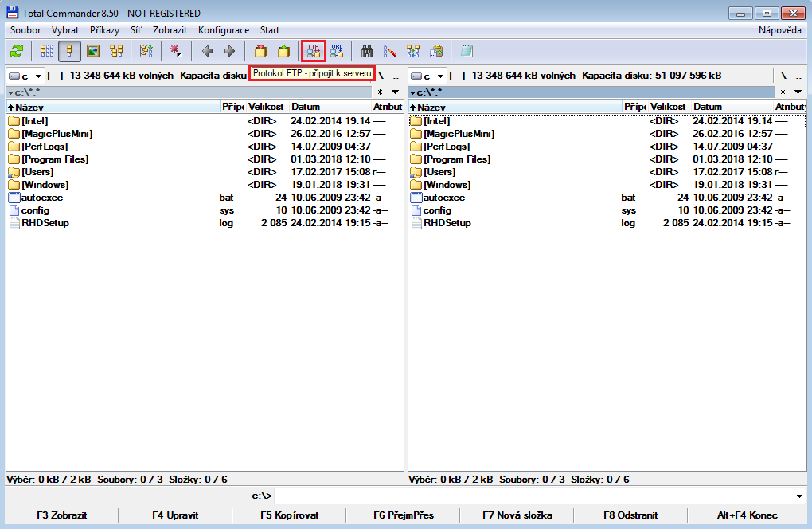Expand the command line history dropdown

click(799, 496)
